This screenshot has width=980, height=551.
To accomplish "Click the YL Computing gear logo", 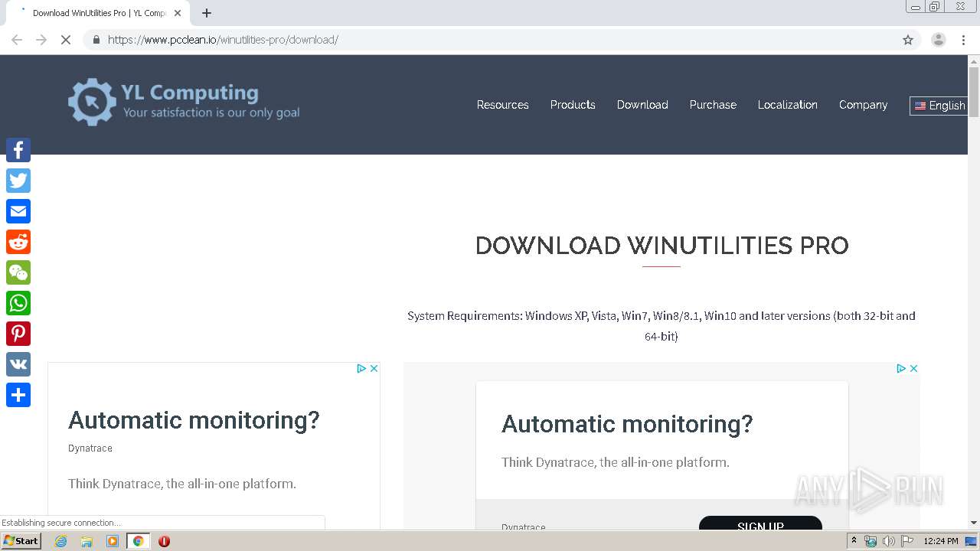I will pyautogui.click(x=92, y=102).
